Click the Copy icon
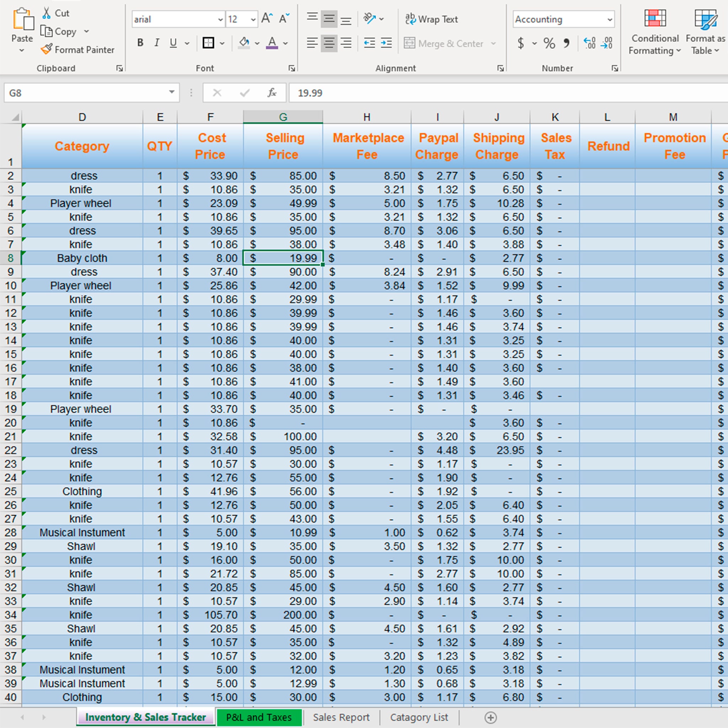Image resolution: width=728 pixels, height=728 pixels. coord(46,31)
